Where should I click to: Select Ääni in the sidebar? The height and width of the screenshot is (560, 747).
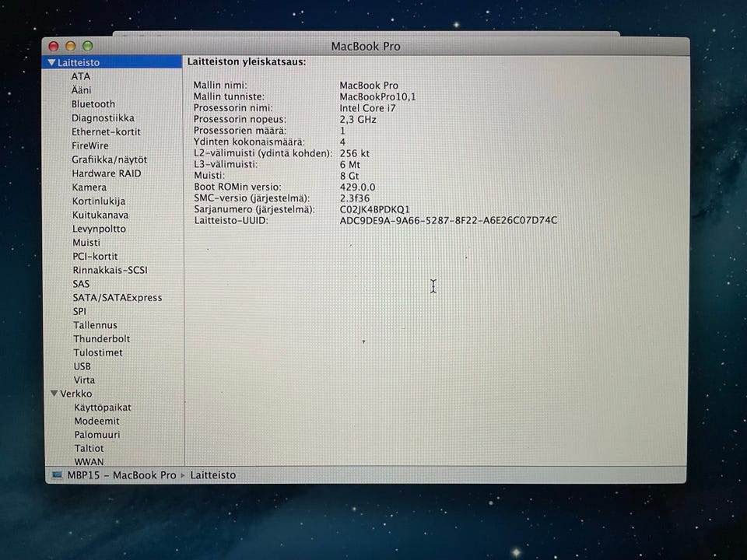81,90
